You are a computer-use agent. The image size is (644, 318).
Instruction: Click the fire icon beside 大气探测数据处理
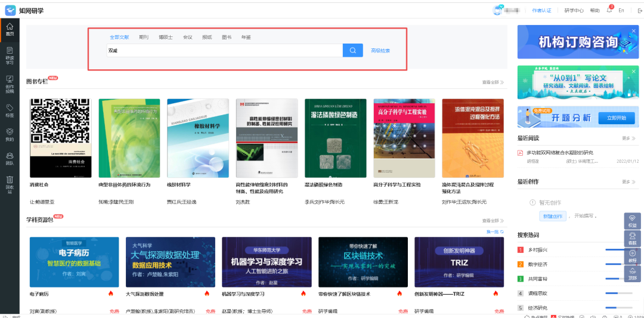click(x=207, y=294)
